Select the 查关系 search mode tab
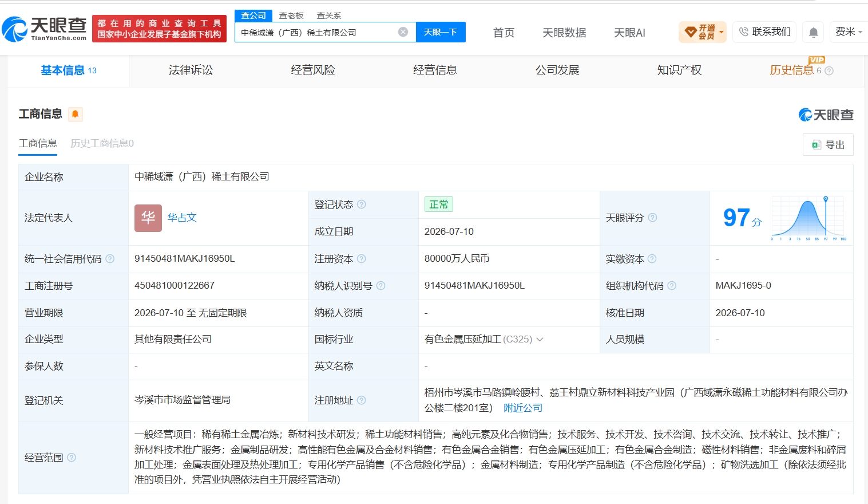Image resolution: width=868 pixels, height=504 pixels. tap(329, 15)
